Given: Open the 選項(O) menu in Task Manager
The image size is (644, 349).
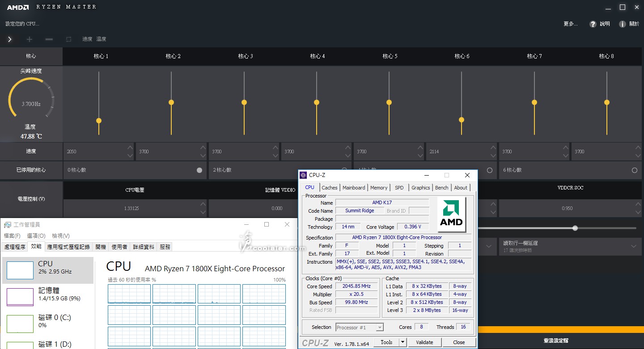Looking at the screenshot, I should pos(36,236).
